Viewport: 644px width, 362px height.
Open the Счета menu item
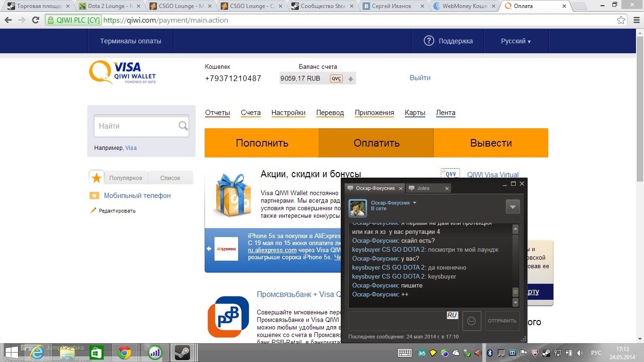tap(251, 113)
